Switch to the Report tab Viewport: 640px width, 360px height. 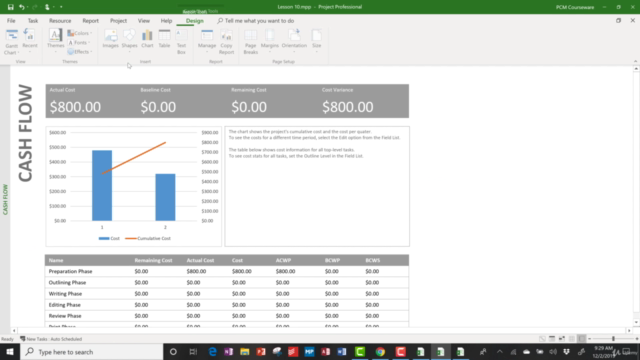click(x=90, y=21)
